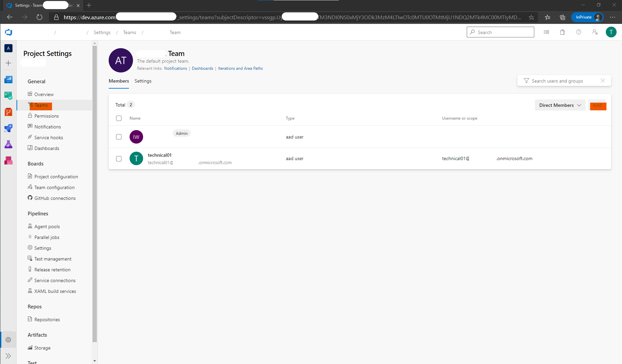The height and width of the screenshot is (364, 622).
Task: Open the help question mark icon
Action: 578,32
